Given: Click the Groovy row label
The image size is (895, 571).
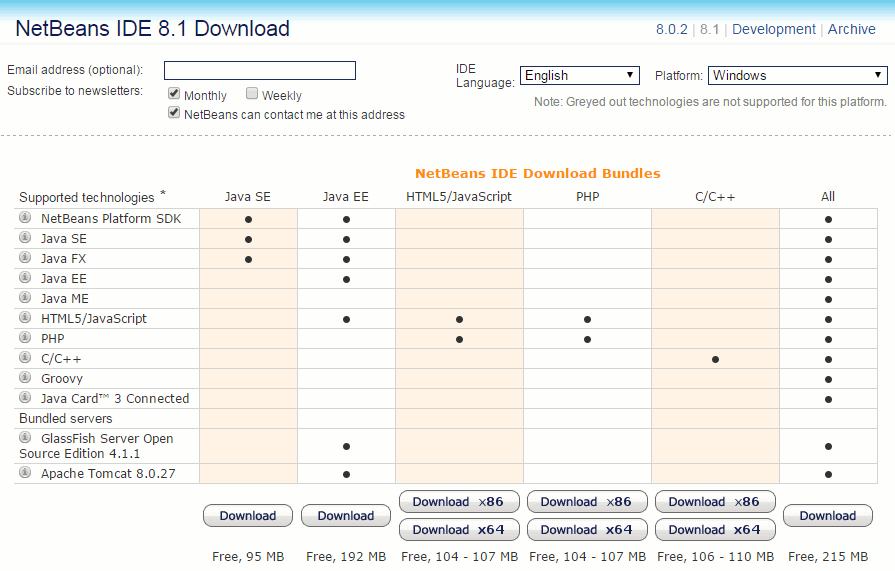Looking at the screenshot, I should coord(62,379).
